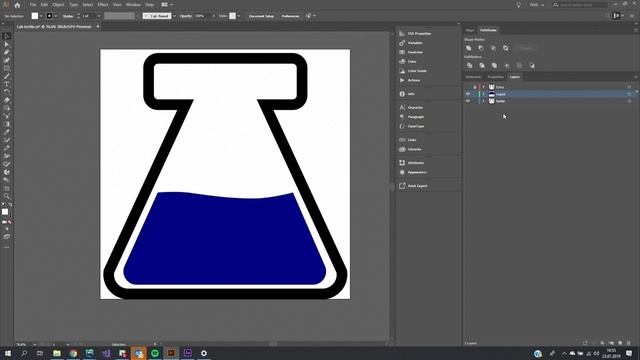This screenshot has width=640, height=360.
Task: Hide the Bottle layer via eye icon
Action: (468, 101)
